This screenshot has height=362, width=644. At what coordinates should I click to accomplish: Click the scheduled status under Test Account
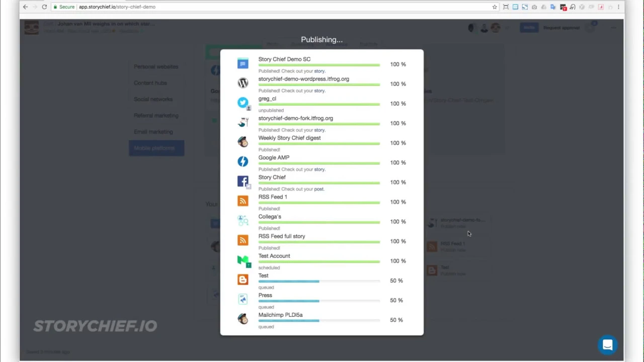coord(269,268)
